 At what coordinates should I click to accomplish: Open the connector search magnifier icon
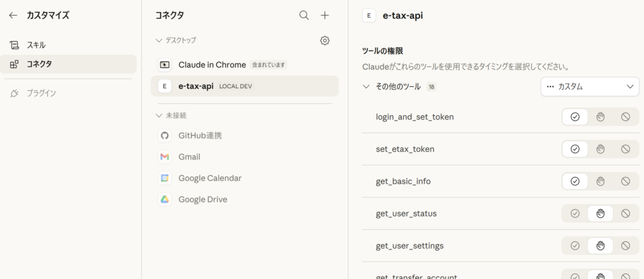click(x=304, y=15)
